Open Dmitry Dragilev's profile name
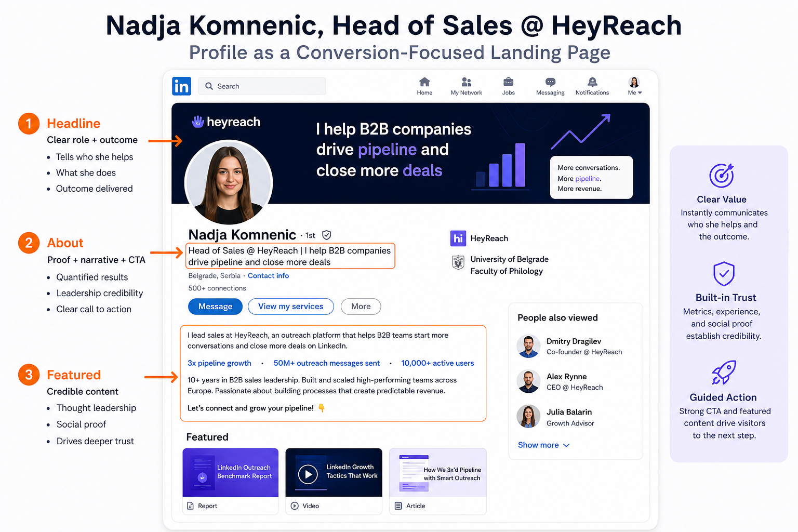The width and height of the screenshot is (798, 532). (x=574, y=341)
